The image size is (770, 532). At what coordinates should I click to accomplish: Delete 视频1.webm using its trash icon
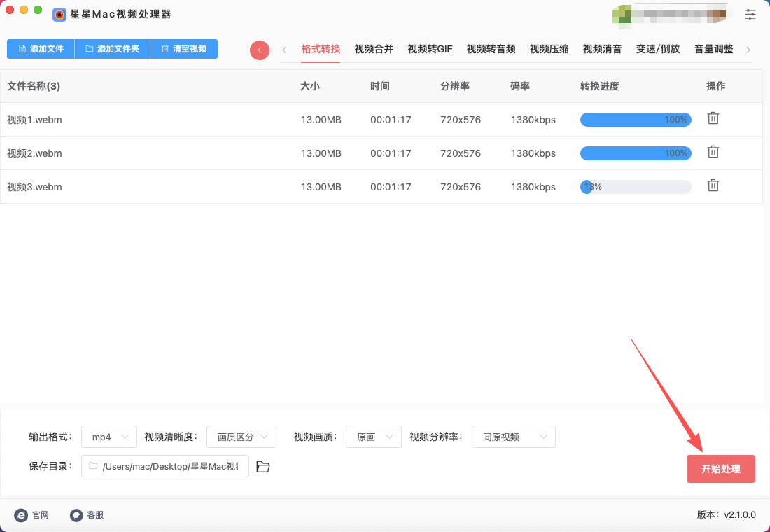tap(713, 118)
